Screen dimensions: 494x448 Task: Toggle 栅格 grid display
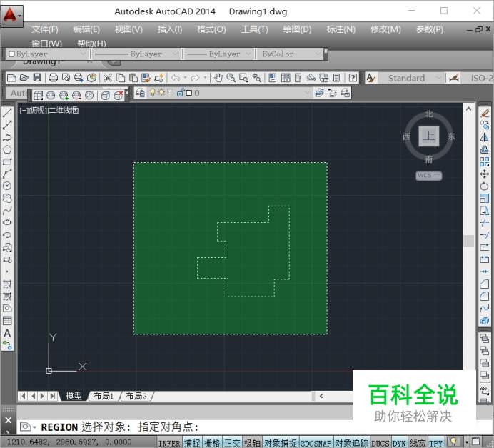(x=212, y=443)
